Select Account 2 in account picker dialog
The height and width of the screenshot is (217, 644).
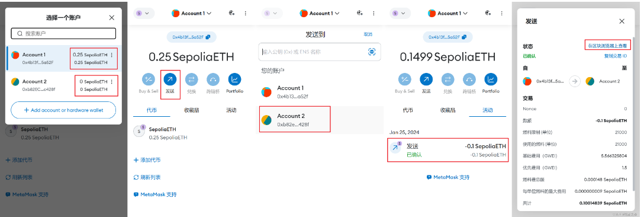(x=64, y=85)
